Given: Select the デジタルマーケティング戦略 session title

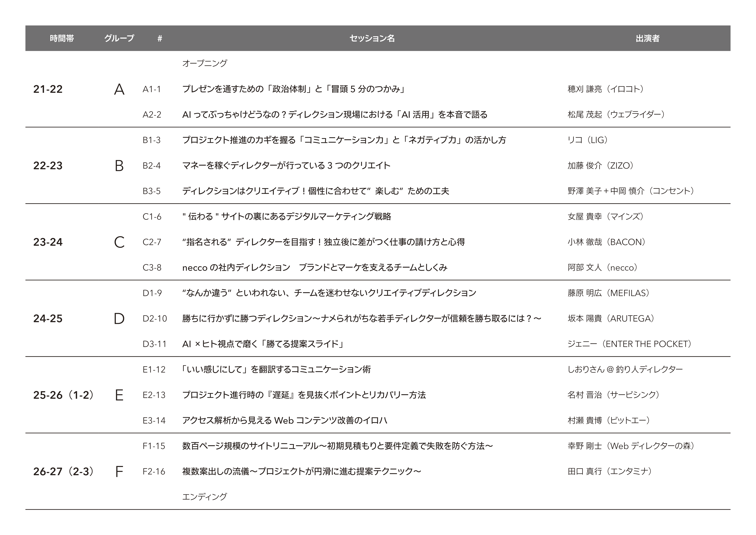Looking at the screenshot, I should click(x=287, y=217).
